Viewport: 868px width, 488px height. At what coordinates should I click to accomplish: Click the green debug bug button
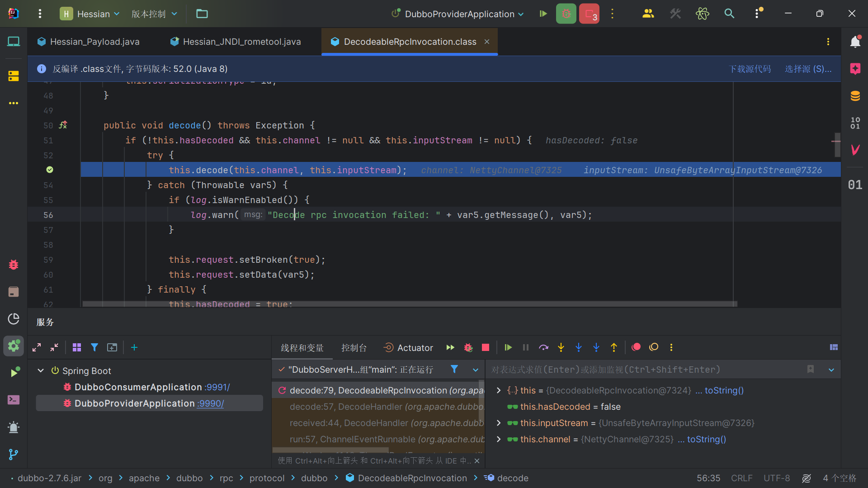click(566, 14)
